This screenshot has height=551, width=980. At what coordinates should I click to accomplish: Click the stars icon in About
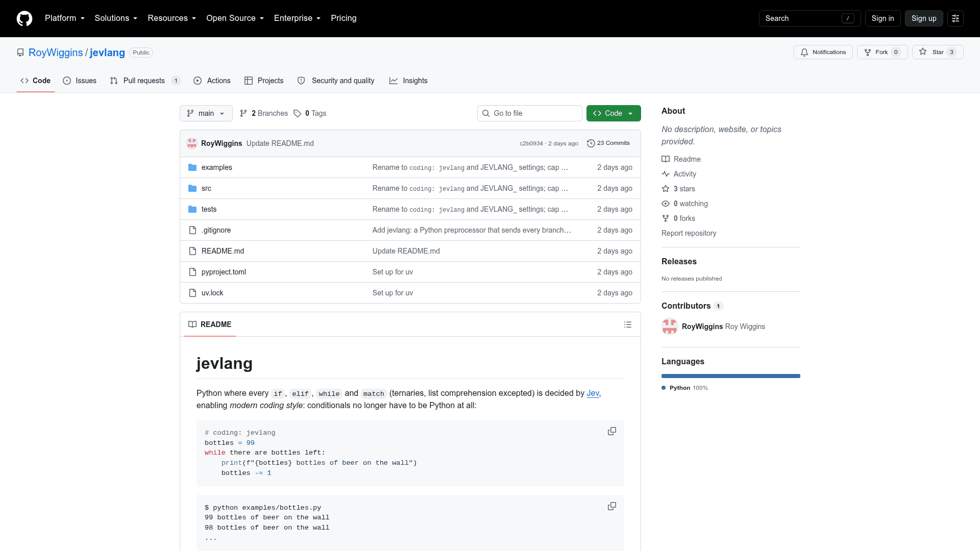(x=666, y=189)
